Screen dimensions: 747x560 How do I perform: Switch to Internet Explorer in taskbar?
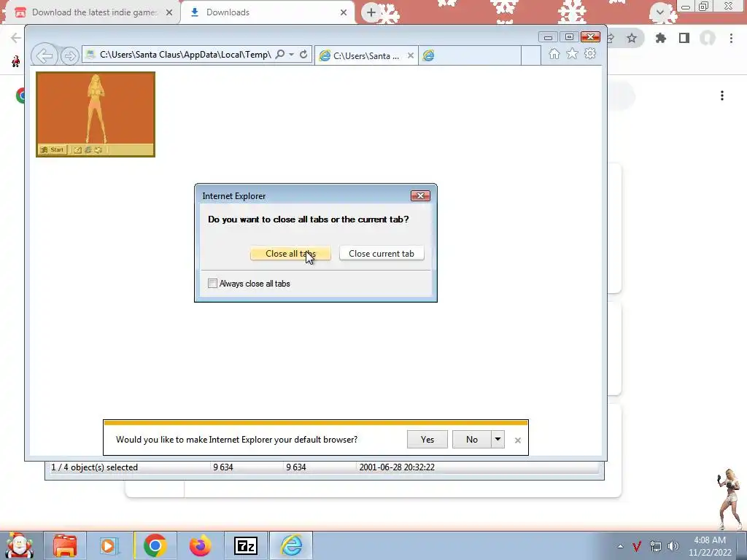291,545
